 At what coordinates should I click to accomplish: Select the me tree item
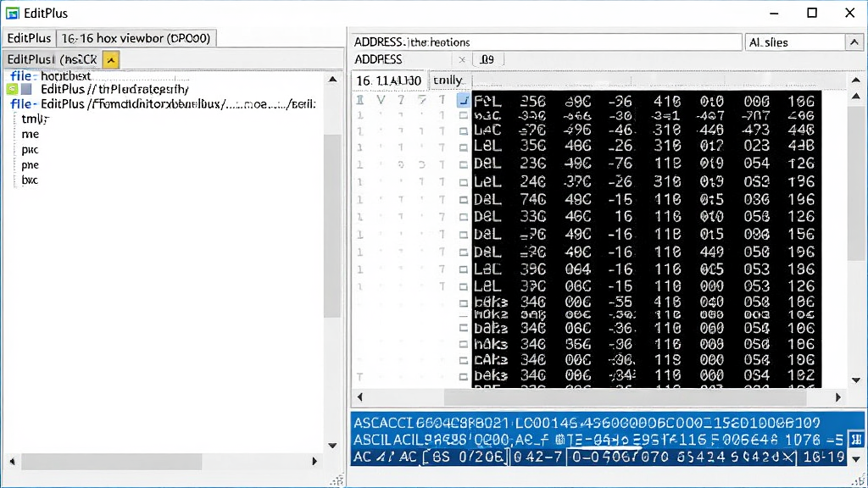pos(30,135)
